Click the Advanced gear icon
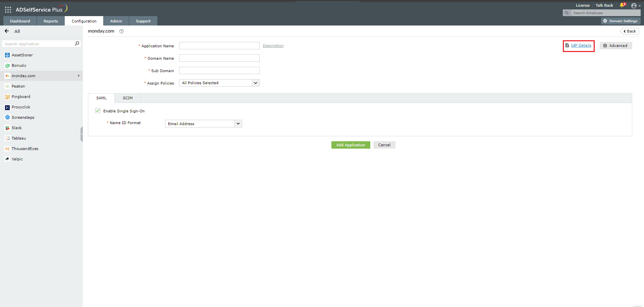This screenshot has width=644, height=307. point(605,46)
